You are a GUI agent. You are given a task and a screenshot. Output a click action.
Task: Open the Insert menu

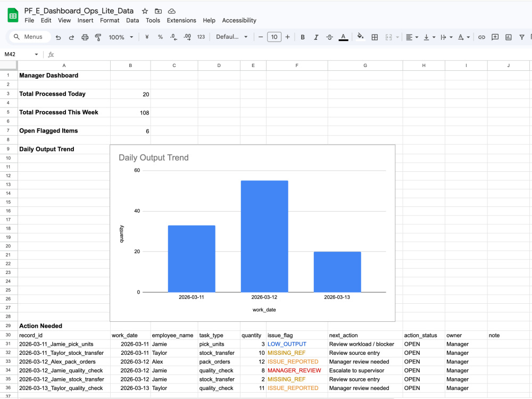[85, 20]
